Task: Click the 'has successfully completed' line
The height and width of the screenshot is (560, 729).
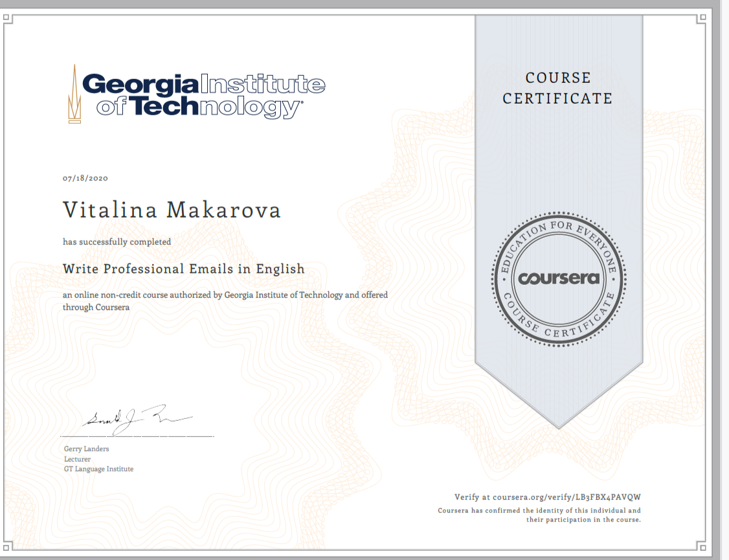Action: tap(117, 241)
